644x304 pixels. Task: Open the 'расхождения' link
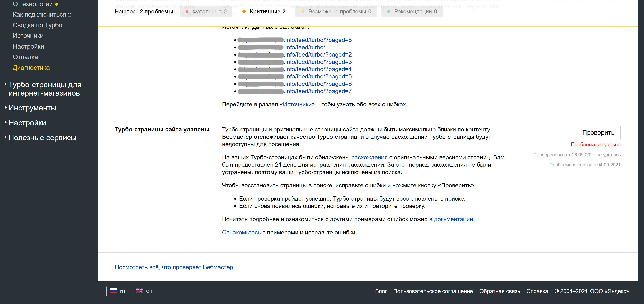pyautogui.click(x=369, y=157)
